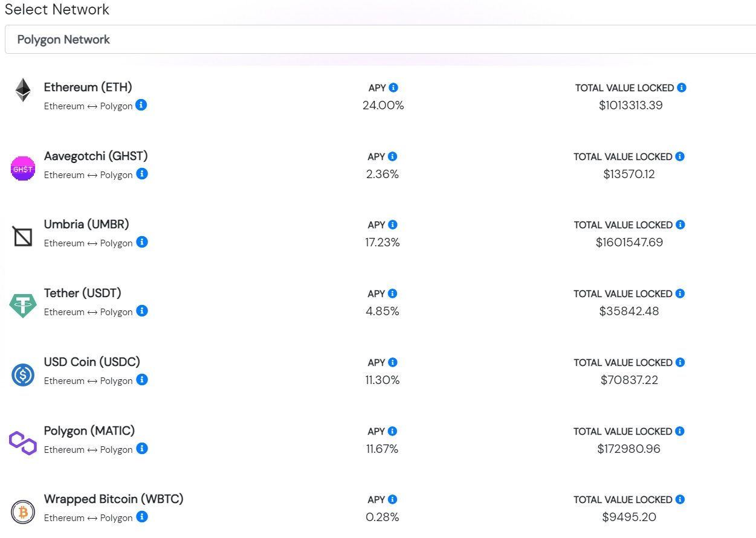Select the USD Coin (USDC) pool name
The width and height of the screenshot is (756, 538).
92,362
